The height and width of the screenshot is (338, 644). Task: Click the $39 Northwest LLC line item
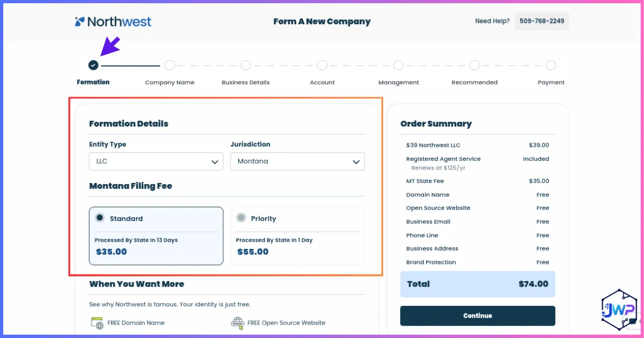(x=433, y=145)
